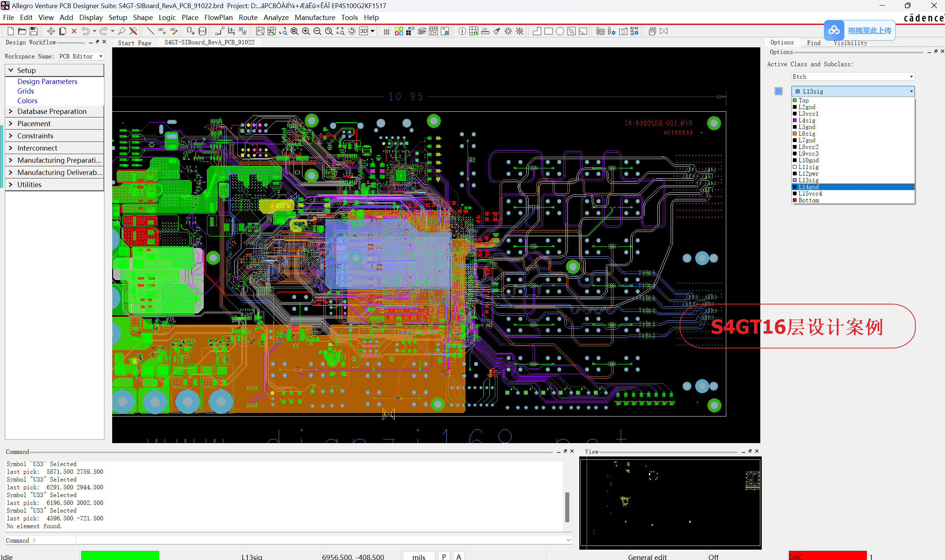Screen dimensions: 945x560
Task: Collapse the L13sig subclass dropdown
Action: pos(853,91)
